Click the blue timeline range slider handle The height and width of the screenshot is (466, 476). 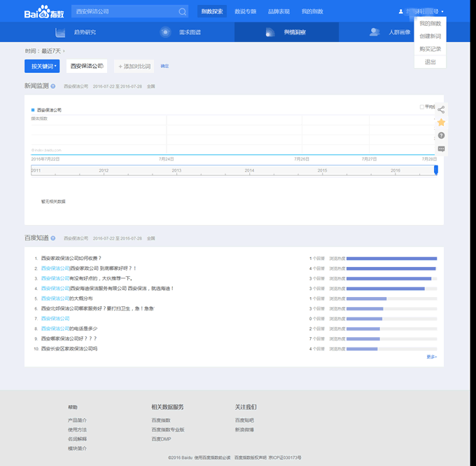point(436,170)
